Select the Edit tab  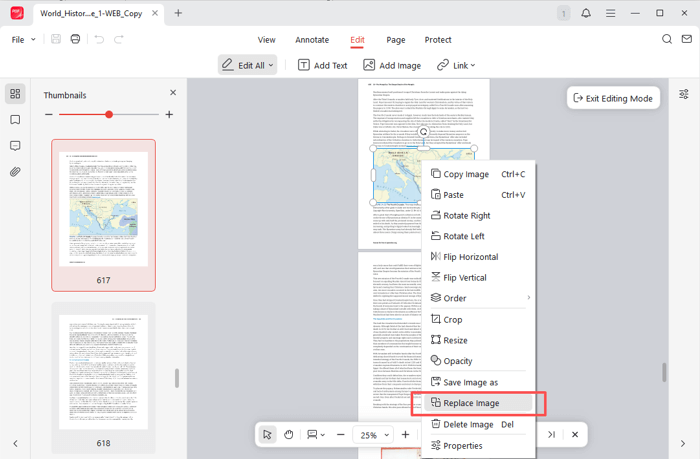(x=357, y=40)
